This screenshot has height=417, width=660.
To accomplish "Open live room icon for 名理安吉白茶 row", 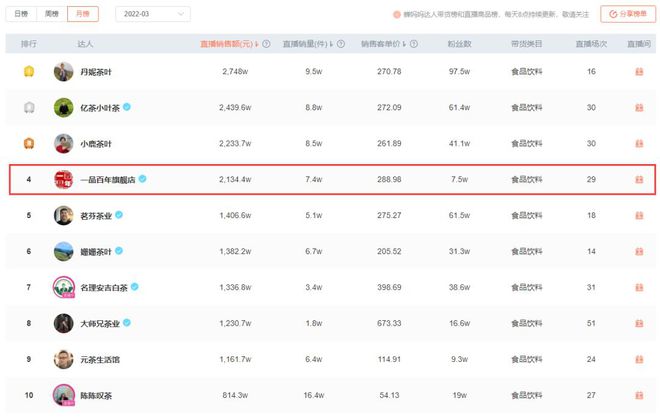I will tap(639, 287).
